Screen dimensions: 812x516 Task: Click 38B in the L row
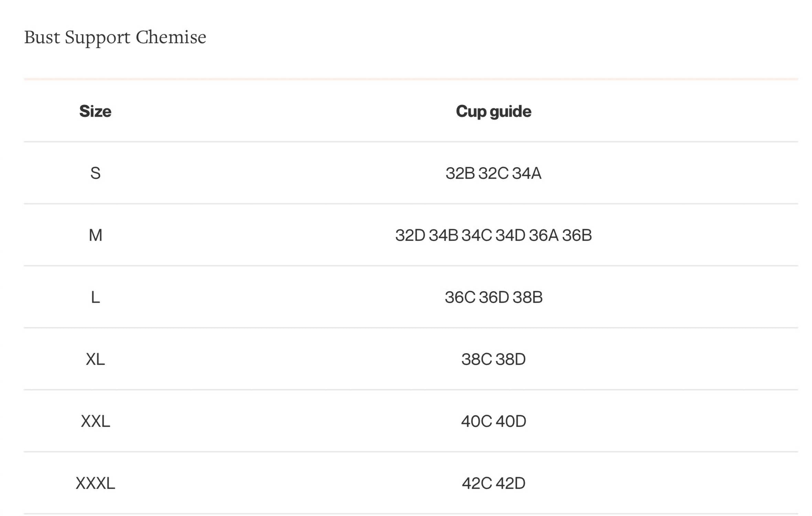pyautogui.click(x=527, y=297)
